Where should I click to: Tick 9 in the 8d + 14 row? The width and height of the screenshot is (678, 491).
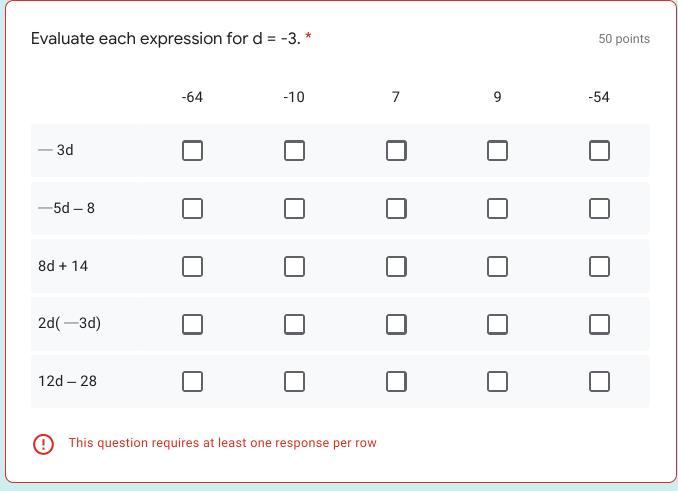point(497,266)
